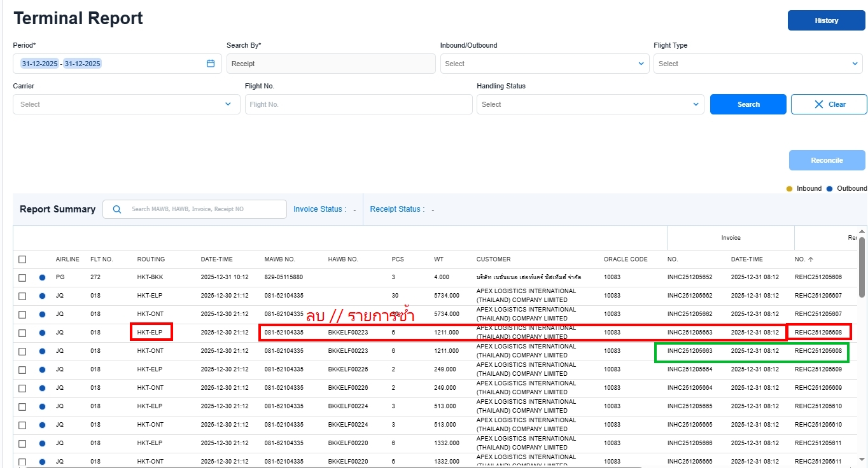Click the Invoice Status filter label
The height and width of the screenshot is (468, 868).
pos(319,209)
